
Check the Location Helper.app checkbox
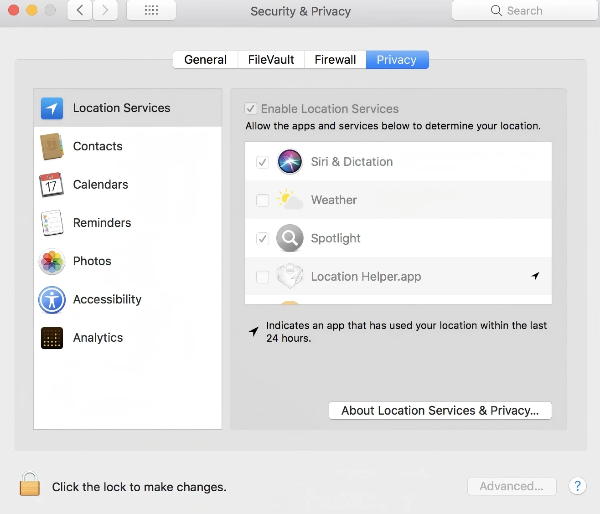(262, 277)
